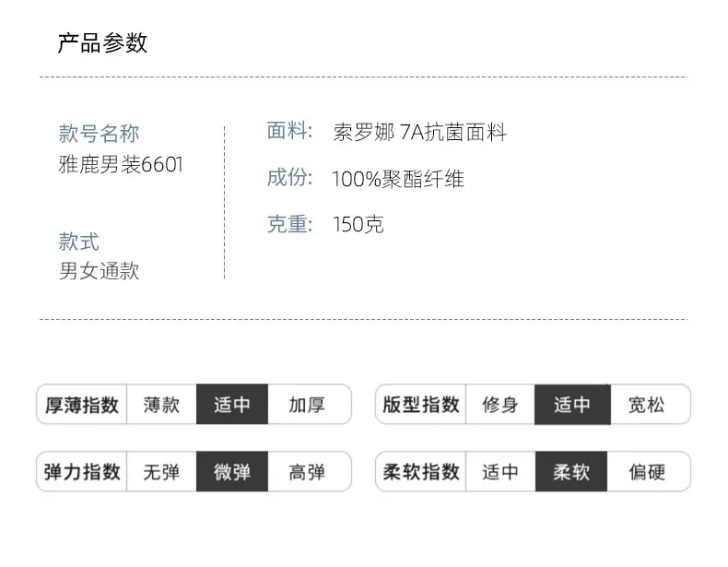Choose 适中 under 版型指数
Image resolution: width=728 pixels, height=567 pixels.
[572, 405]
